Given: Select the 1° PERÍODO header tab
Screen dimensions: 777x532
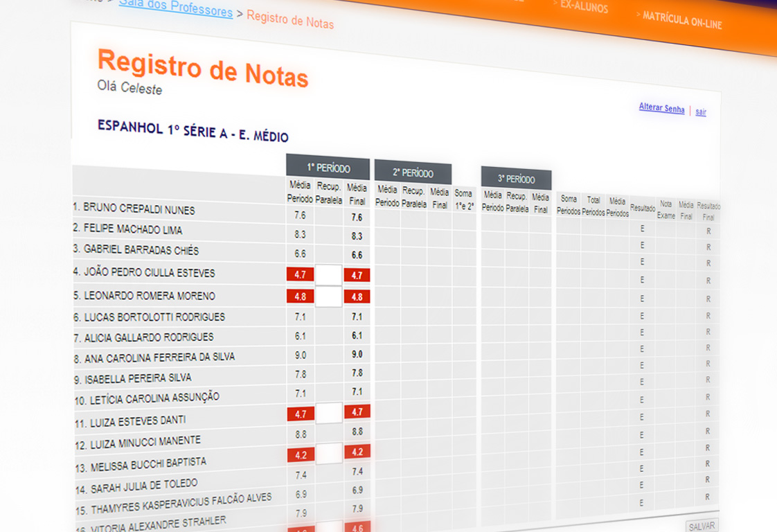Looking at the screenshot, I should pos(328,168).
